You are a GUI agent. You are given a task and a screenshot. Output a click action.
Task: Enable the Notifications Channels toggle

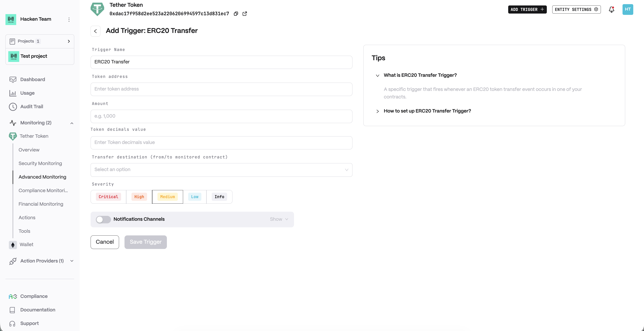coord(103,219)
